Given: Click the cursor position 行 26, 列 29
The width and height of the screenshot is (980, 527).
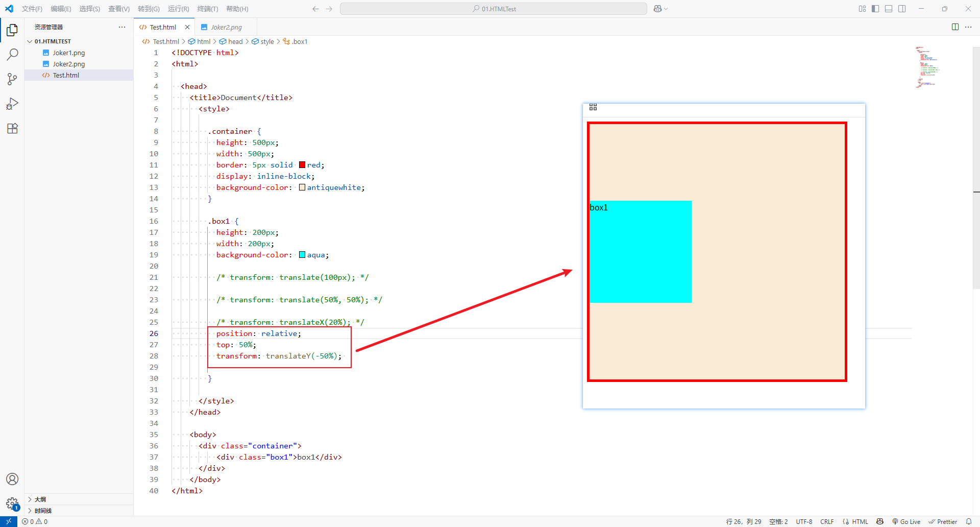Looking at the screenshot, I should 744,521.
